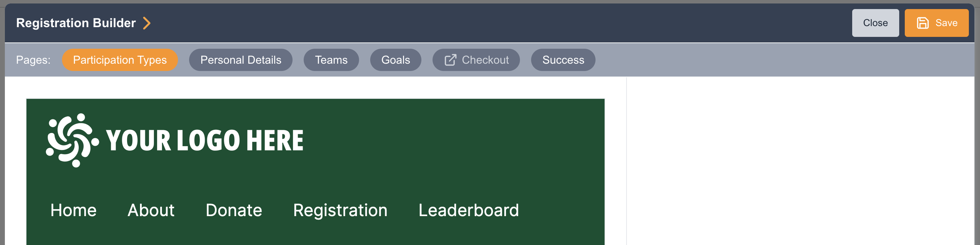
Task: Open the Teams page tab
Action: [x=331, y=60]
